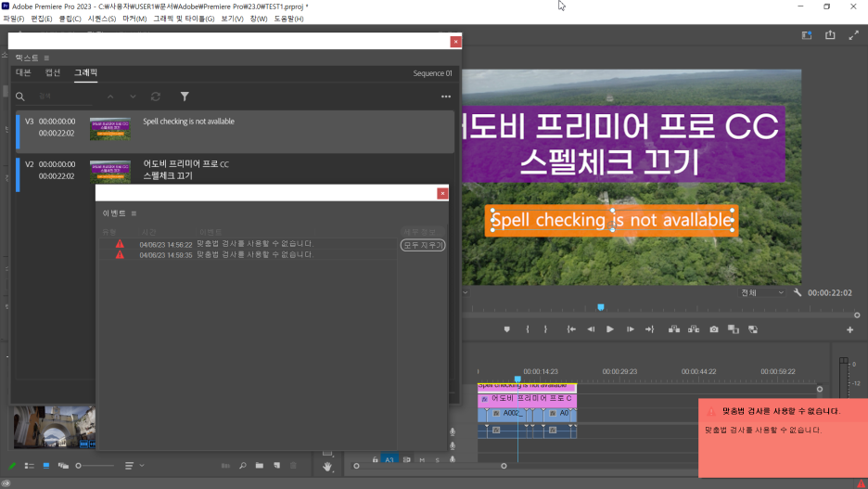Open the 시퀀스(S) menu
This screenshot has height=489, width=868.
click(x=102, y=19)
